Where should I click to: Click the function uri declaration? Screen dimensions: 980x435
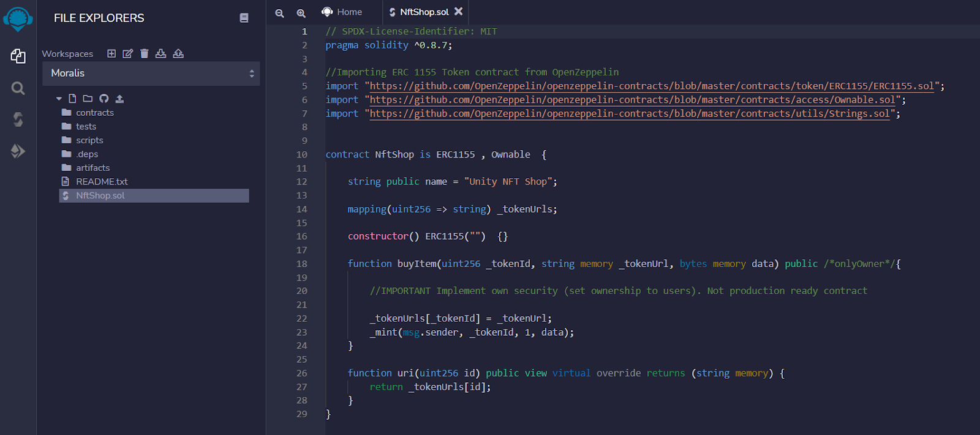click(x=566, y=373)
